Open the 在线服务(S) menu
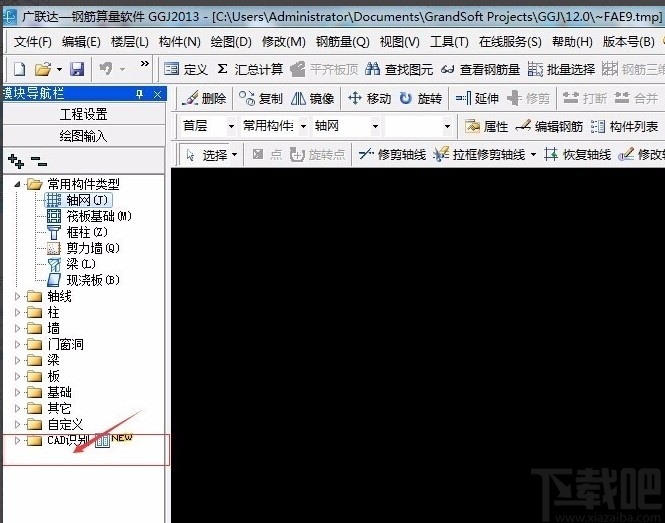 coord(510,42)
